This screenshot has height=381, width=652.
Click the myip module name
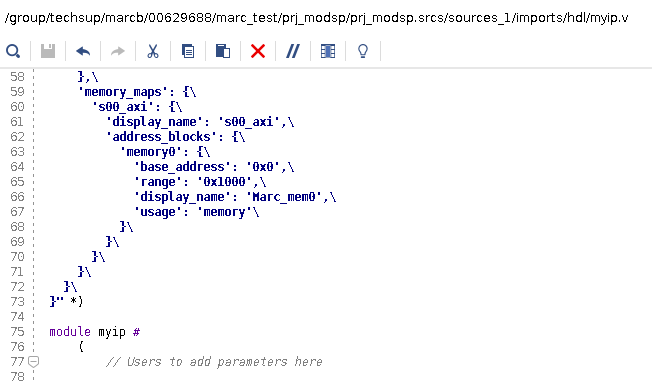point(112,332)
